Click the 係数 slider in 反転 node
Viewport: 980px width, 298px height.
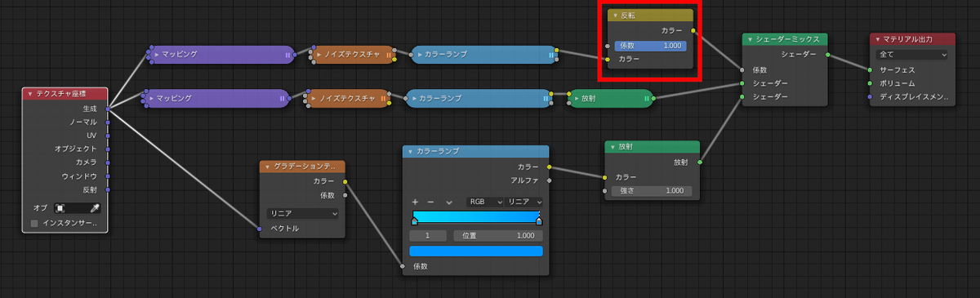(x=651, y=46)
